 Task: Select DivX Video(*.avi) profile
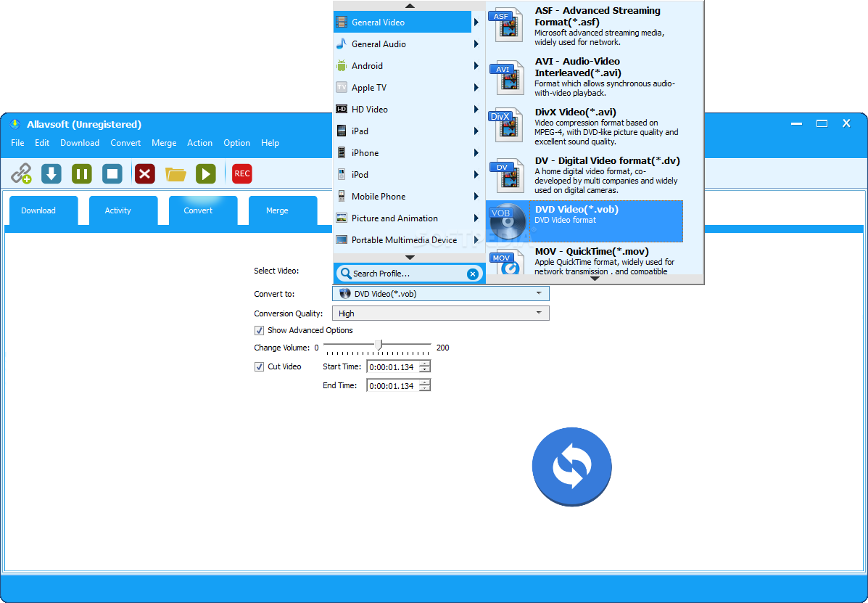(x=584, y=127)
